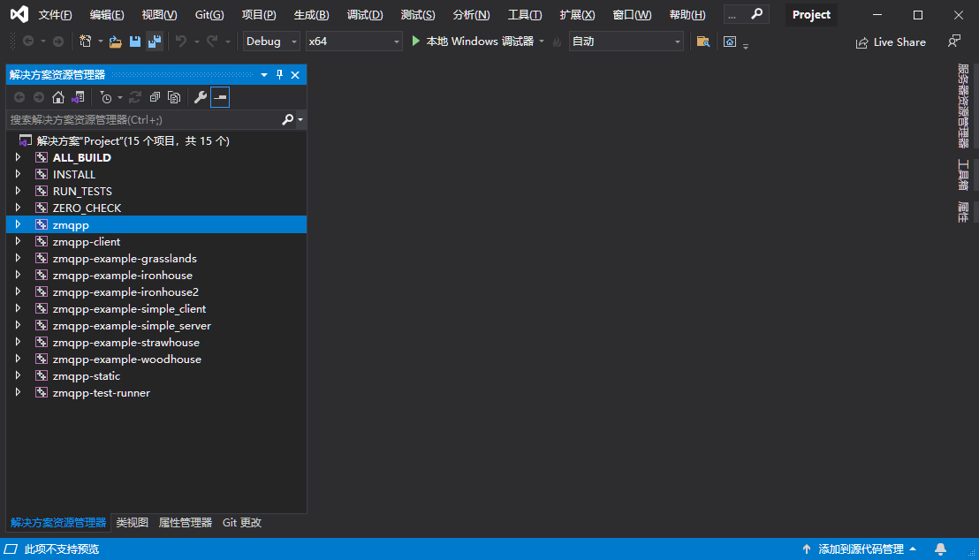Open the 调试(D) menu
Screen dimensions: 979x560
[x=365, y=14]
